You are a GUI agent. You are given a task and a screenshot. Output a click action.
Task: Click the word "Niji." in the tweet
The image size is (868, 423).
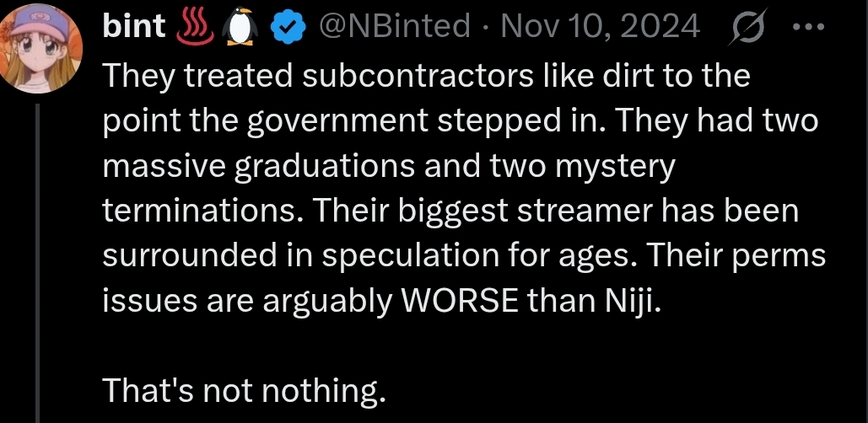click(623, 302)
